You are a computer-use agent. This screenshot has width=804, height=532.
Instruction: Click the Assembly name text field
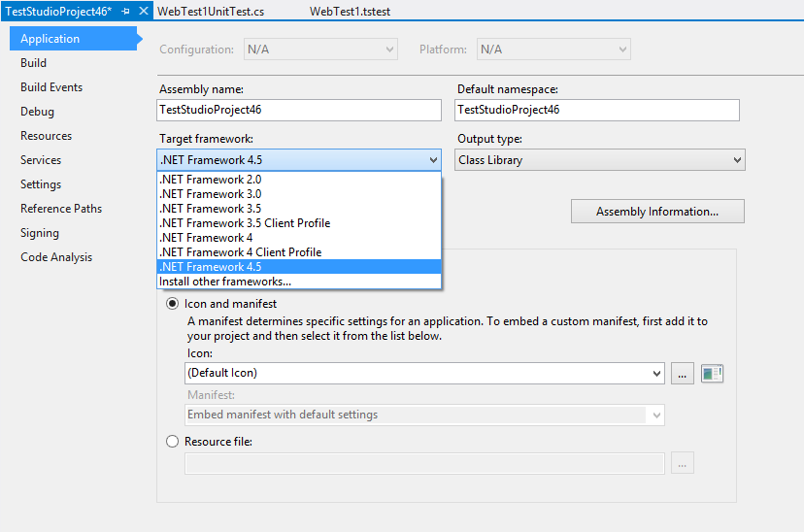[299, 110]
